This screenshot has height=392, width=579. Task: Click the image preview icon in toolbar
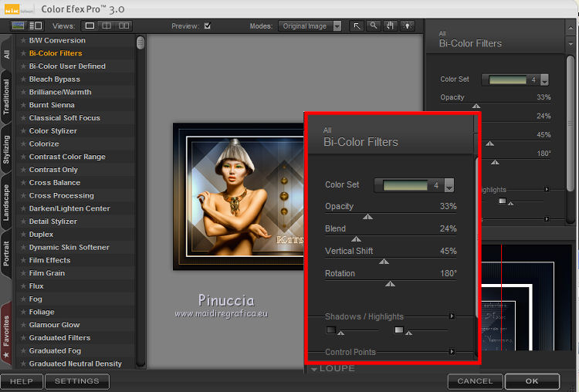pos(18,25)
